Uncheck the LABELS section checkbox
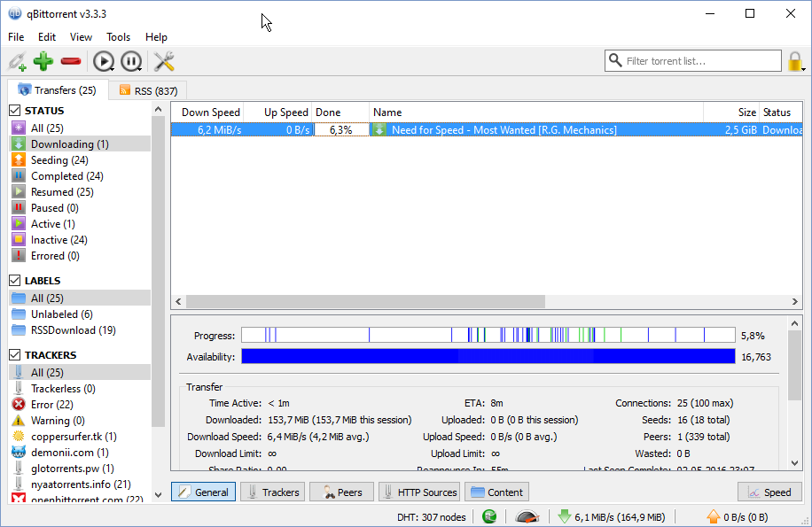Viewport: 812px width, 527px height. click(x=15, y=281)
